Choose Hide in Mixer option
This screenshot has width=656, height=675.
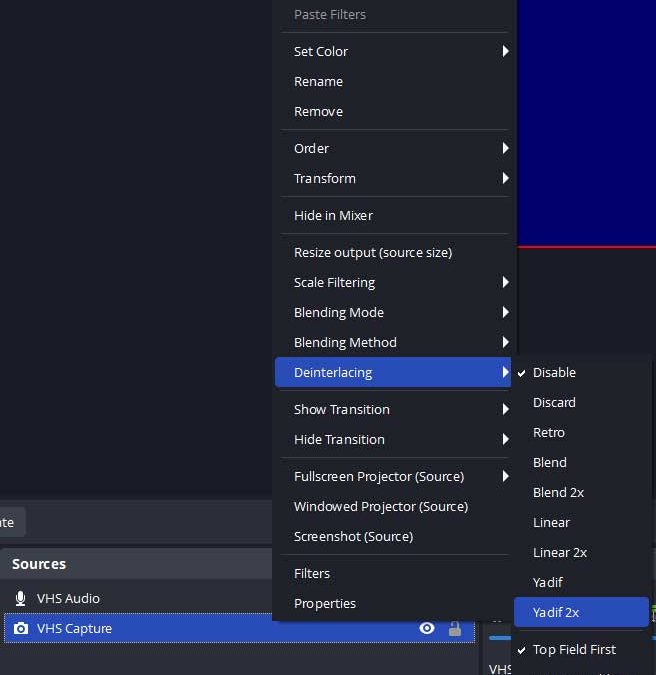click(333, 215)
